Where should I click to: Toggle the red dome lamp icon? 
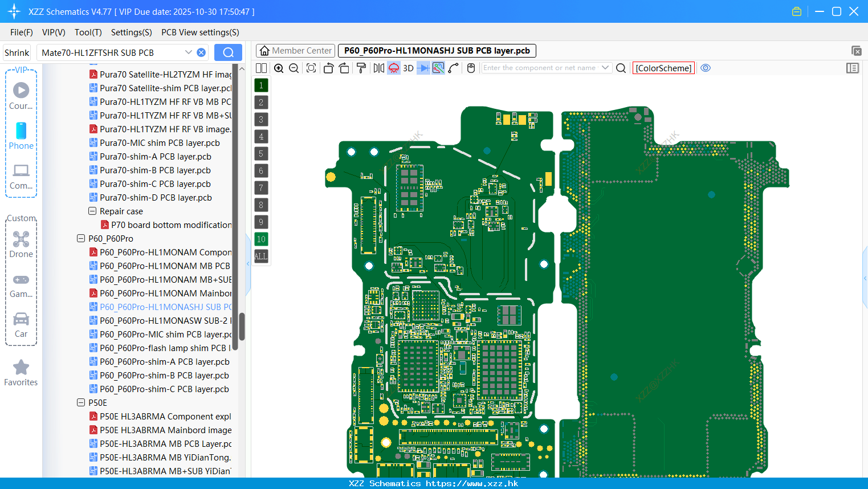click(394, 68)
